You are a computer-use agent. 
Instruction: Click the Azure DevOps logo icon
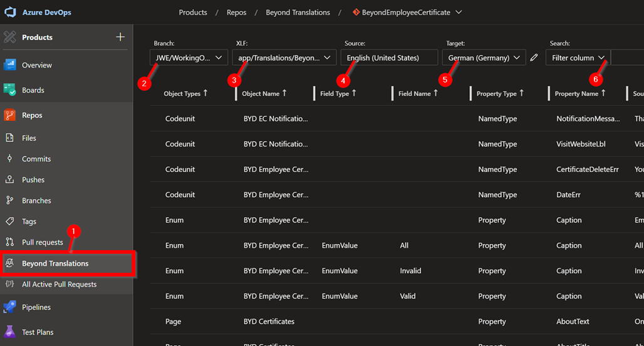[10, 13]
